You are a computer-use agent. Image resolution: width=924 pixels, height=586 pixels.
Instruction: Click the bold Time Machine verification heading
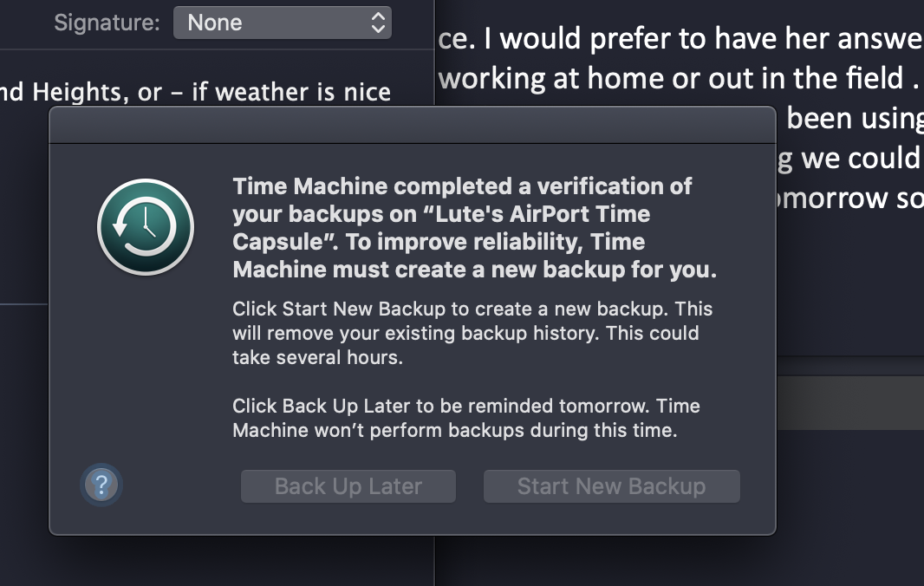pos(474,228)
